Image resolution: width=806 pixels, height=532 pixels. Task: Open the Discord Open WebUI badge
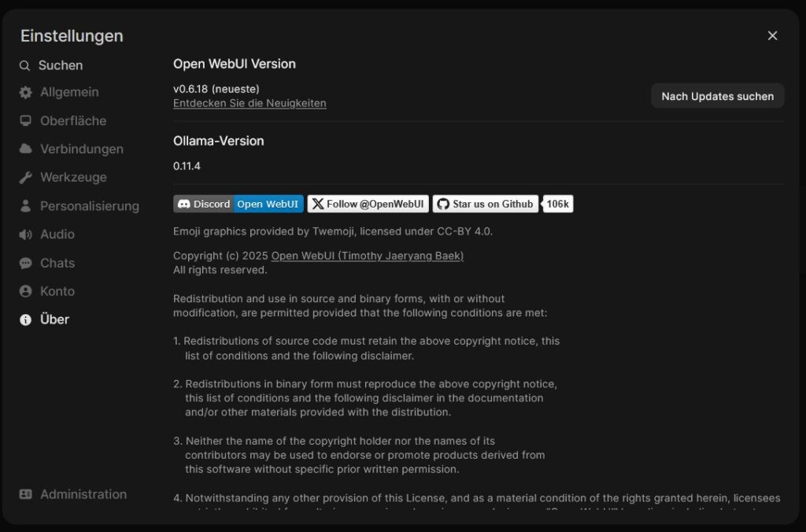[x=238, y=204]
